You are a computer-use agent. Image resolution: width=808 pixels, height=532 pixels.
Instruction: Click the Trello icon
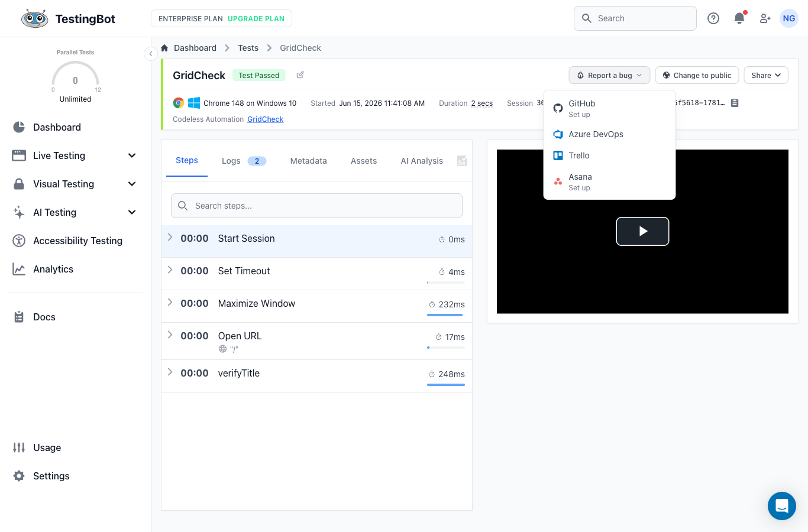click(x=558, y=155)
